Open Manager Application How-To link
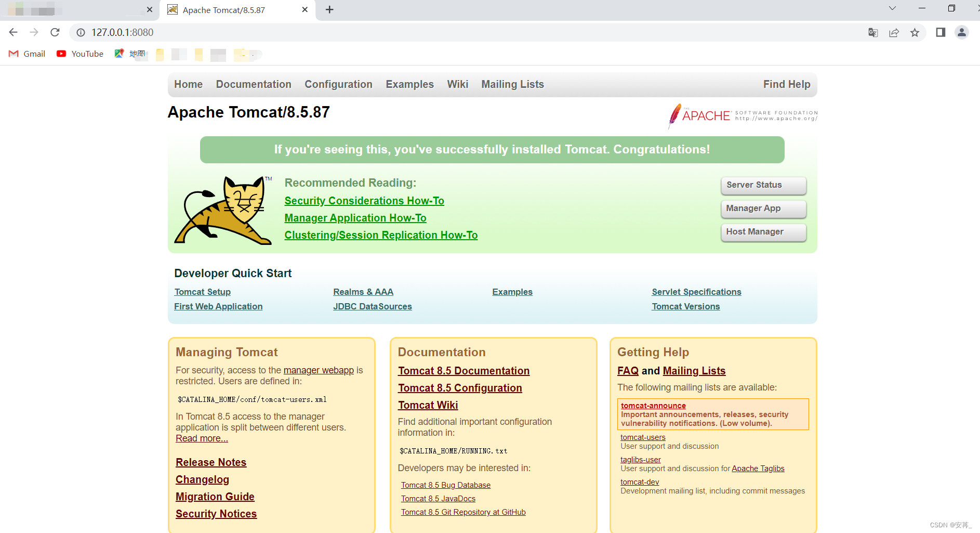This screenshot has width=980, height=533. (x=355, y=218)
